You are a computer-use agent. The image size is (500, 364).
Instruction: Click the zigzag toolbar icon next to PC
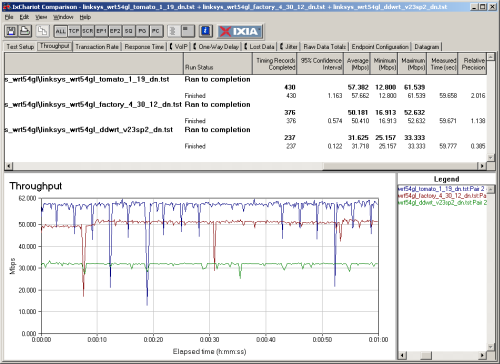173,31
